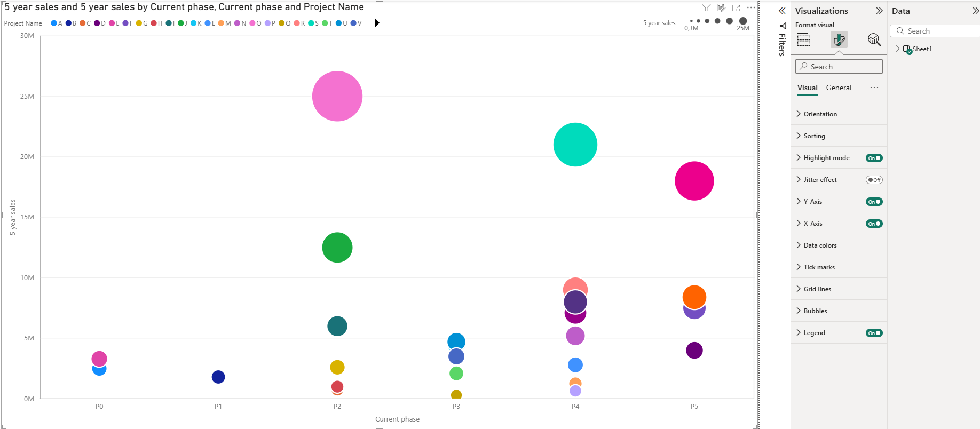Collapse the Visualizations pane

coord(879,11)
